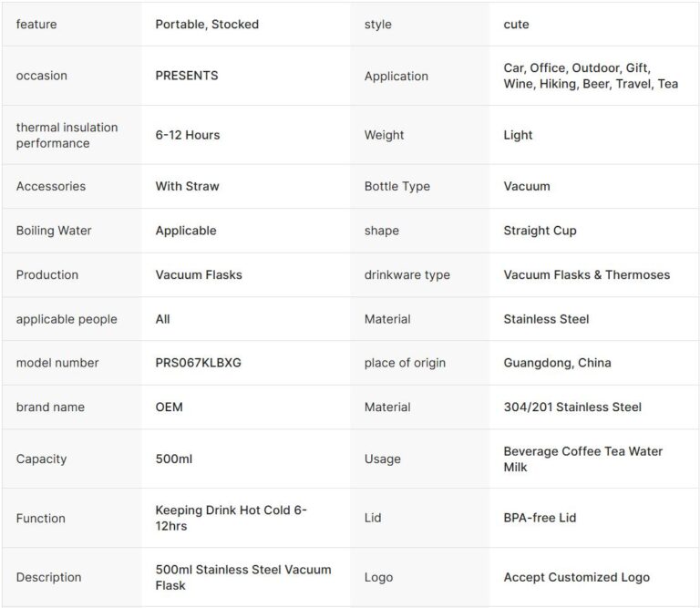The height and width of the screenshot is (608, 700).
Task: Click the model number 'PRS067KLBXG'
Action: pyautogui.click(x=199, y=363)
